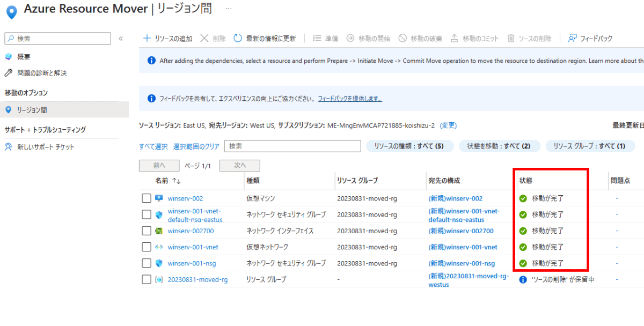Click 選択範囲のクリア link

click(x=196, y=146)
